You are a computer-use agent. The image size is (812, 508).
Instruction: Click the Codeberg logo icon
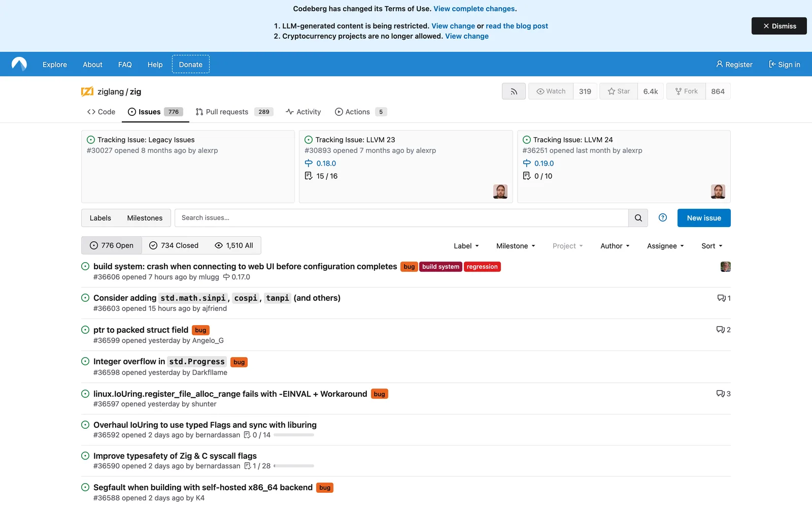(19, 64)
